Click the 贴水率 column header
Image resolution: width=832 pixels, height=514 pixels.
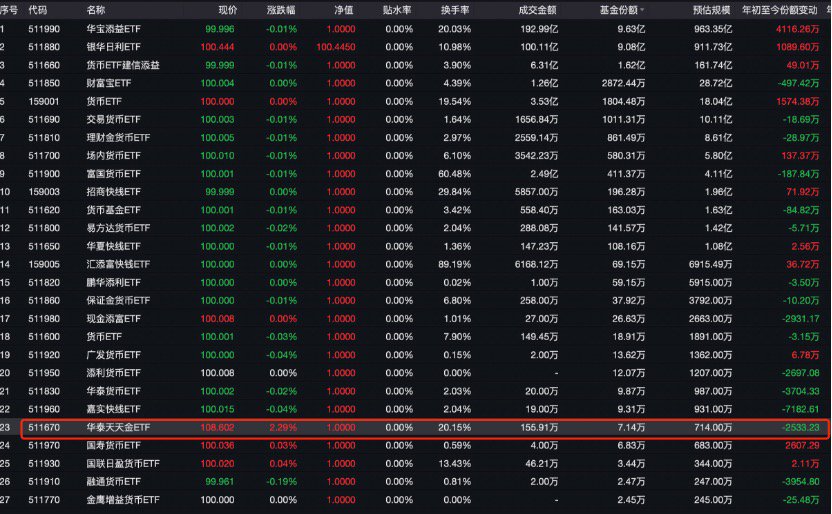point(397,10)
